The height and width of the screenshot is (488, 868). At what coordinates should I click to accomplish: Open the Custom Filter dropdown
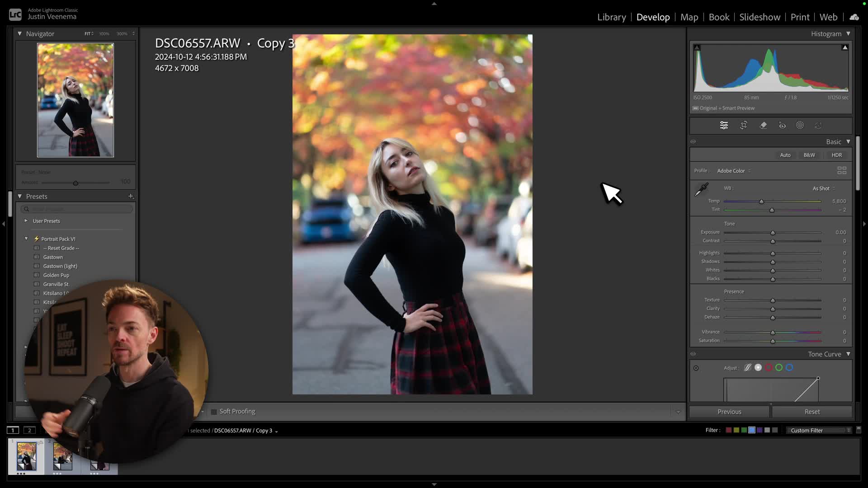click(818, 430)
